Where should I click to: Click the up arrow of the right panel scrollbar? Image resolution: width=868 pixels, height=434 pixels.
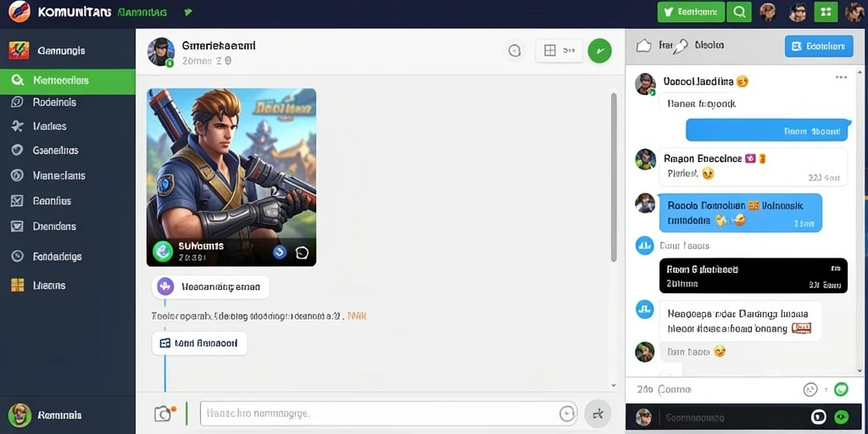point(860,71)
